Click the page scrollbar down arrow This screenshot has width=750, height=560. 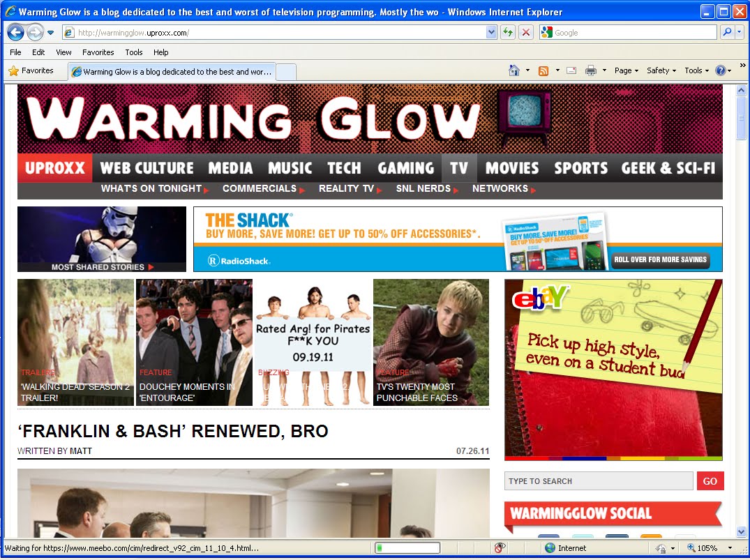pyautogui.click(x=742, y=531)
